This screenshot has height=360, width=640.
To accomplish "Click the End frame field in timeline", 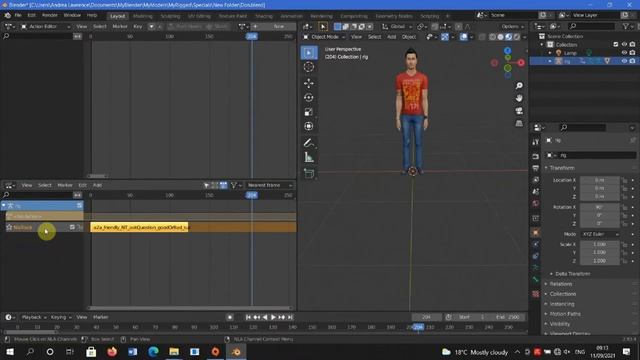I will (507, 317).
